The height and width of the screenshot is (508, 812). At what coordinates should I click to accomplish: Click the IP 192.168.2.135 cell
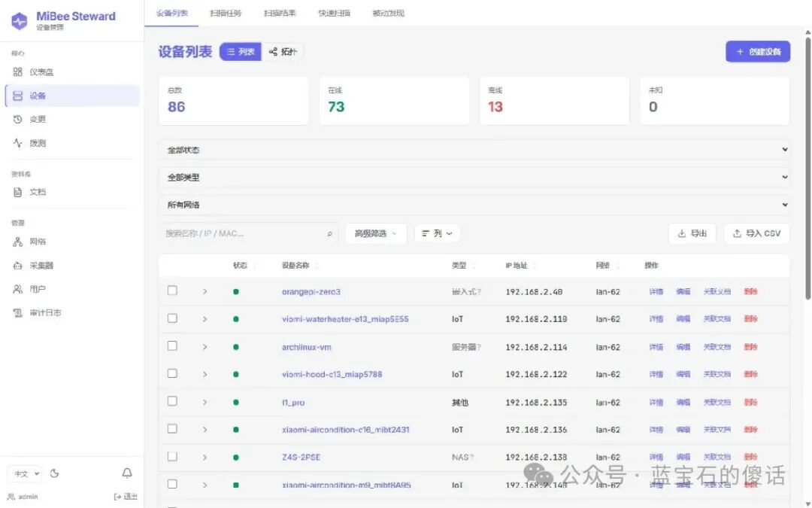point(536,403)
